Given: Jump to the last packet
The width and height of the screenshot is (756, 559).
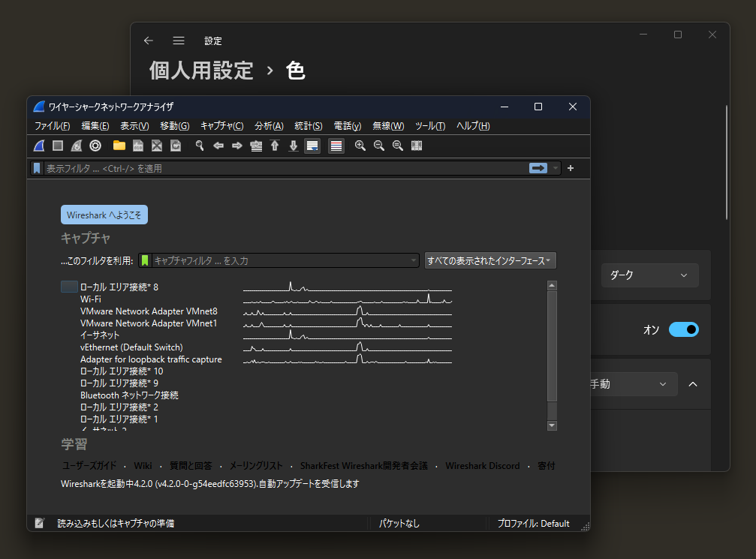Looking at the screenshot, I should coord(293,146).
